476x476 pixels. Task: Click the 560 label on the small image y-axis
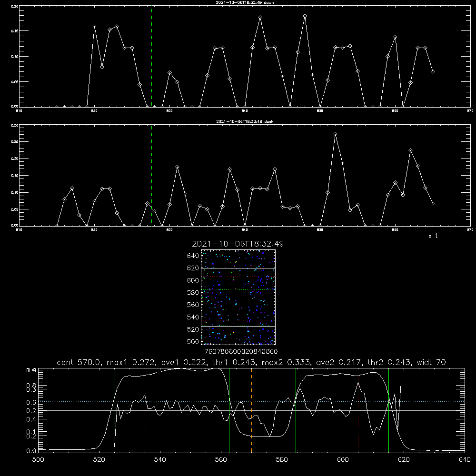coord(193,305)
